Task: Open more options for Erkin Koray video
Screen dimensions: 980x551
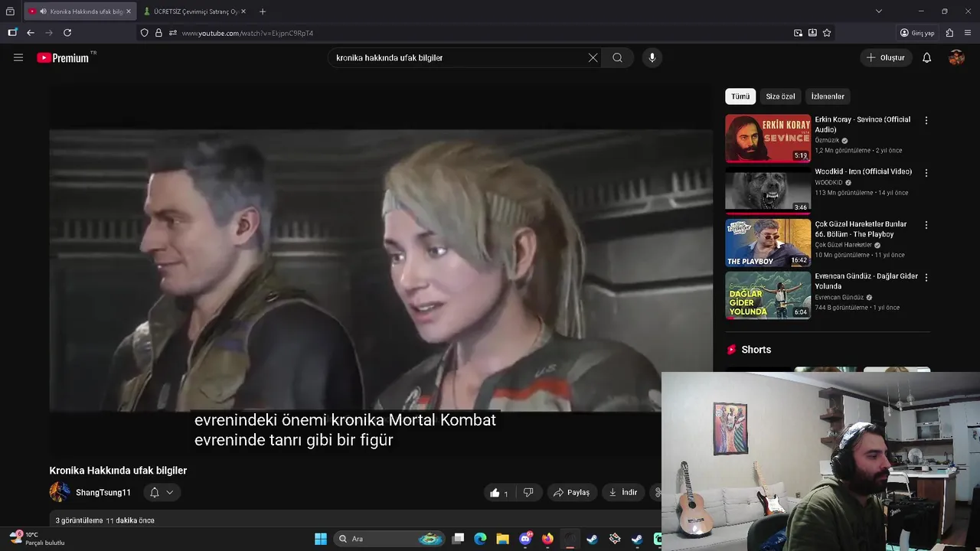Action: point(926,120)
